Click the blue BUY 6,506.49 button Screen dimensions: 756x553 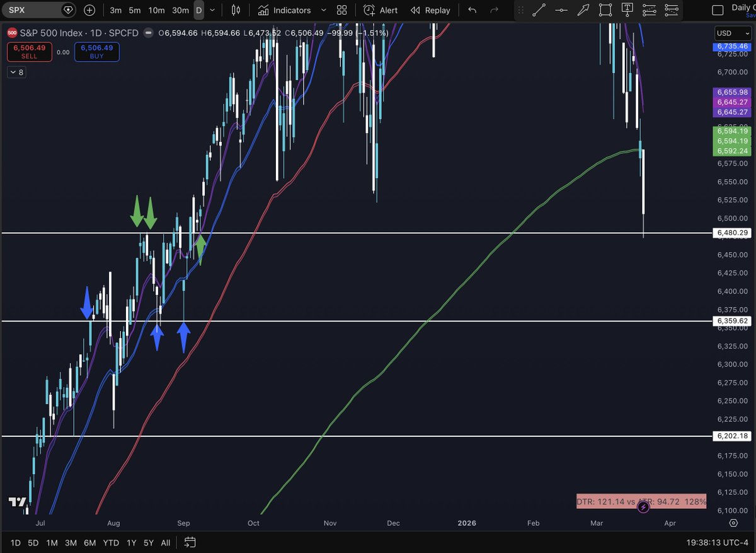coord(96,52)
